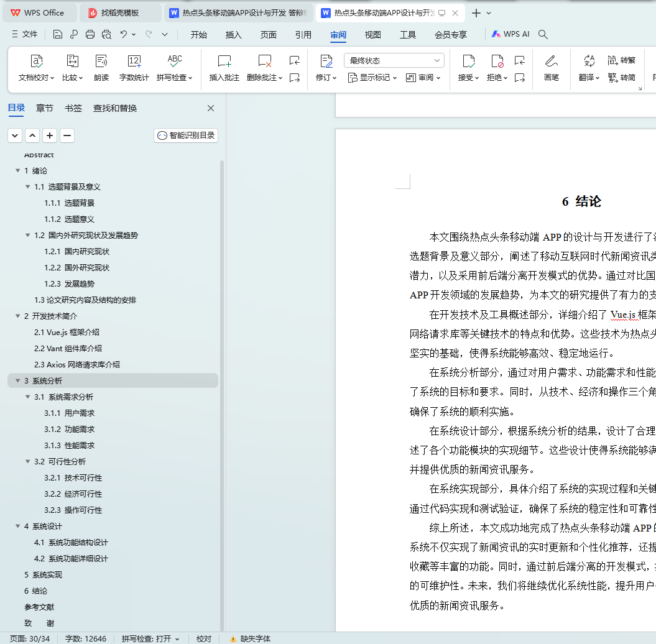The height and width of the screenshot is (644, 656).
Task: Open the 视图 ribbon tab
Action: [372, 35]
